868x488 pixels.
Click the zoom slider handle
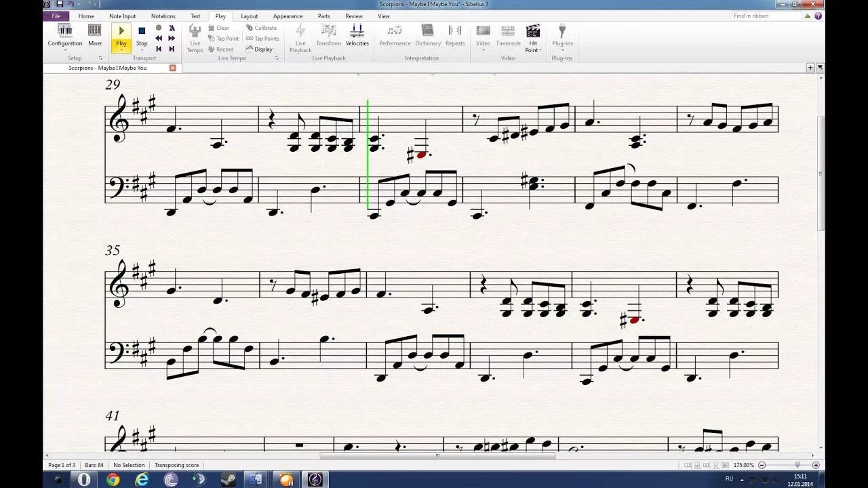point(797,465)
